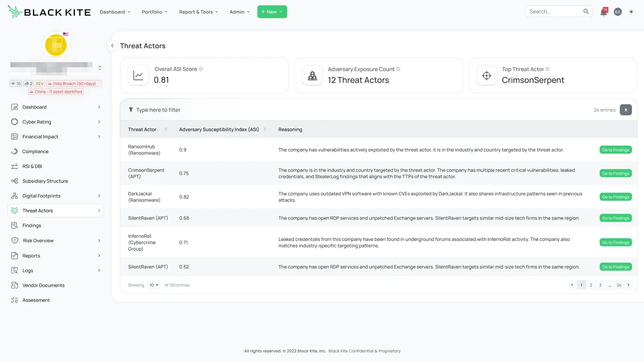The image size is (644, 362).
Task: Click the green + New button
Action: (x=272, y=12)
